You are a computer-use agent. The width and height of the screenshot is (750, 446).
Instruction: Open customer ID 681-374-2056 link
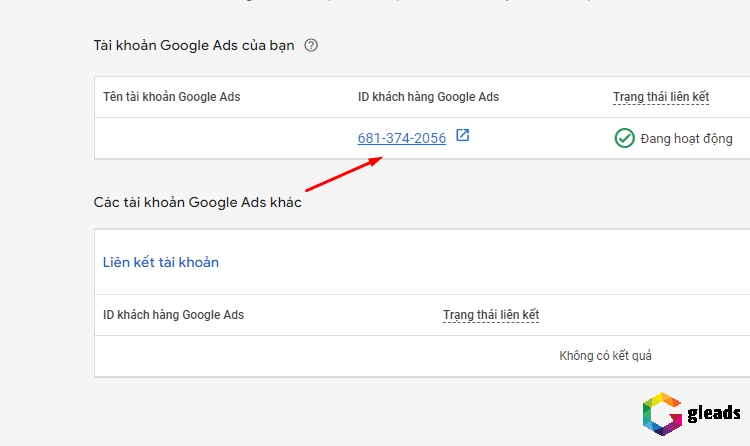[402, 138]
